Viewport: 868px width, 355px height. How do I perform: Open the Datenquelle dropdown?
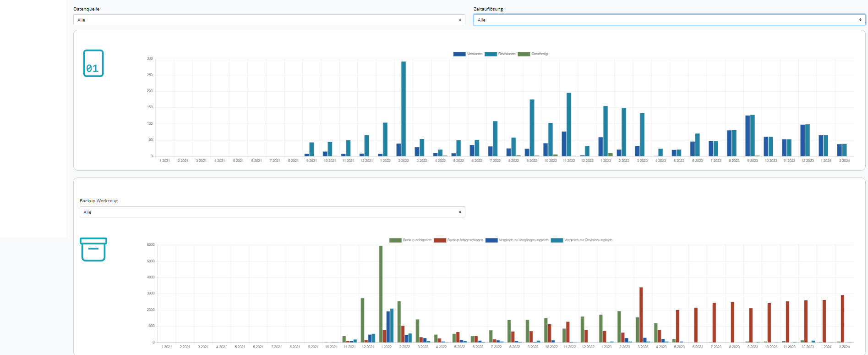[269, 20]
